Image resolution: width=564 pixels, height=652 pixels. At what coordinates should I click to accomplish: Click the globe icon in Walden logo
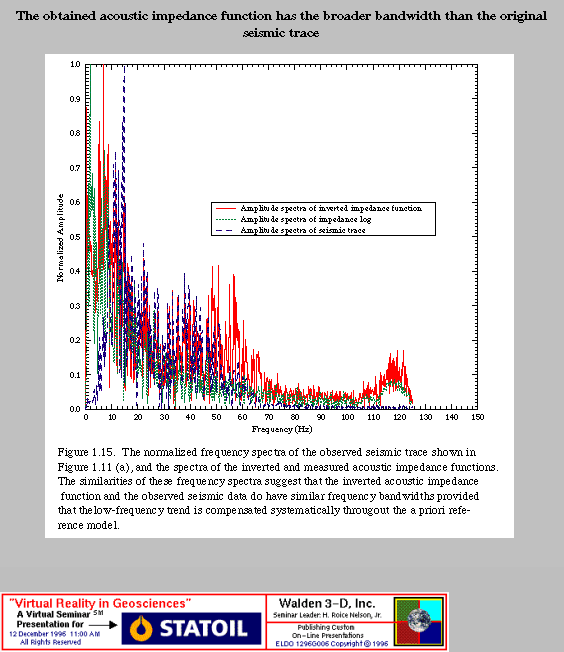click(x=419, y=621)
